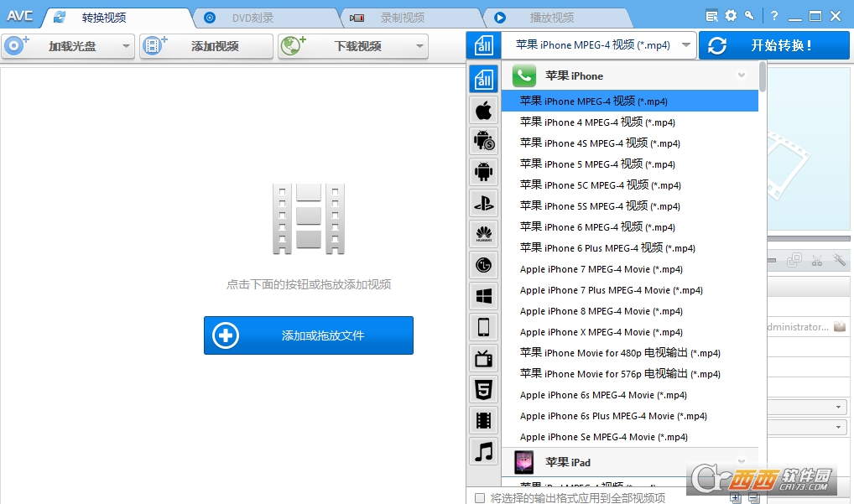This screenshot has width=854, height=504.
Task: Open the TV output category
Action: click(x=484, y=358)
